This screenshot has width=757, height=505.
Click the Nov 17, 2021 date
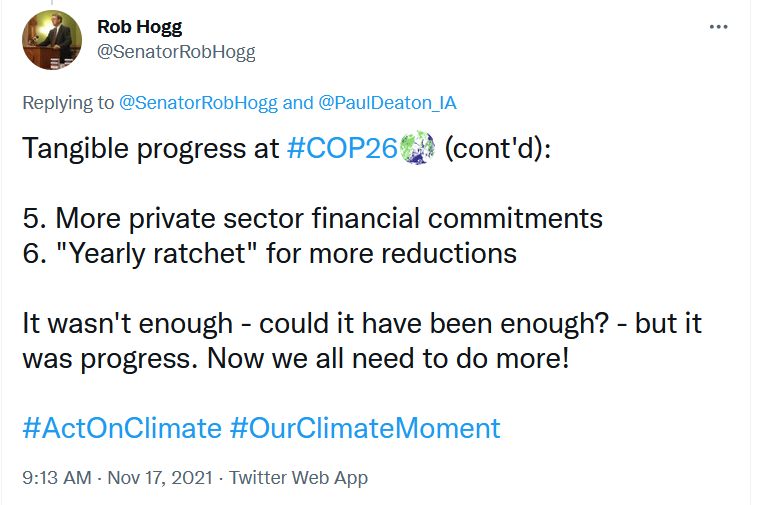pos(158,478)
